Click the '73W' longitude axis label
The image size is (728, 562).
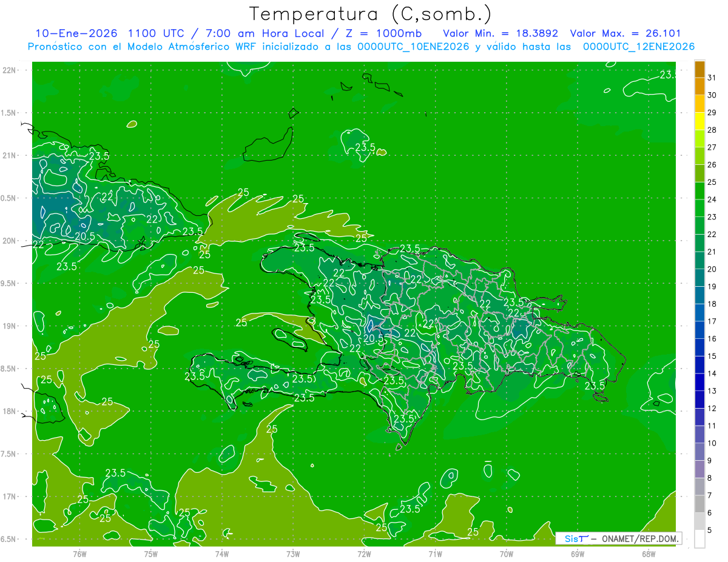click(x=293, y=554)
